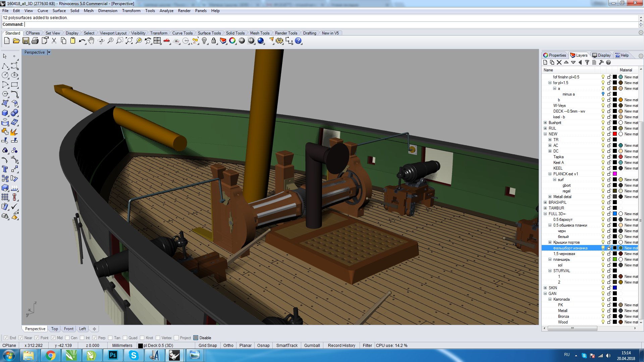Select the Box solid tool
This screenshot has width=644, height=362.
(5, 113)
